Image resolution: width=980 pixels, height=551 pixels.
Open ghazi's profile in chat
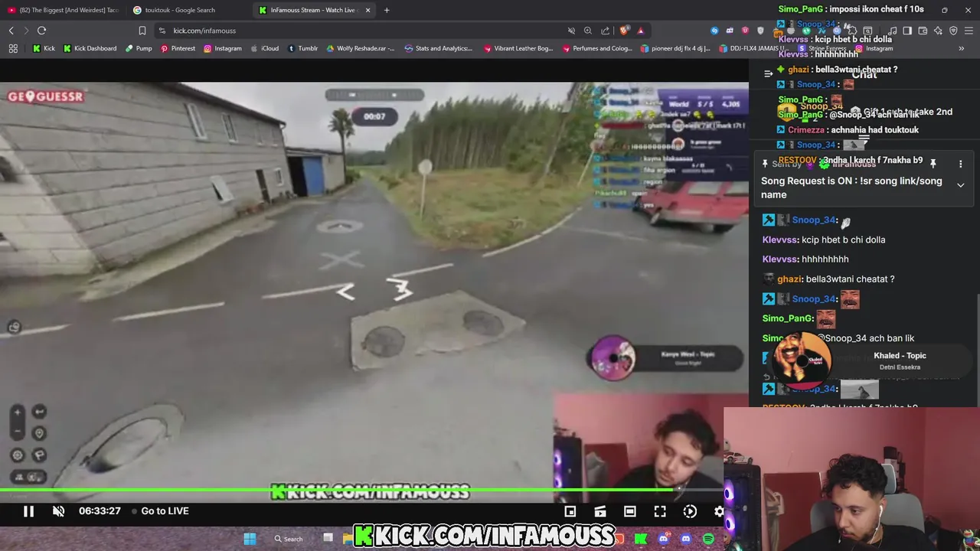(789, 279)
